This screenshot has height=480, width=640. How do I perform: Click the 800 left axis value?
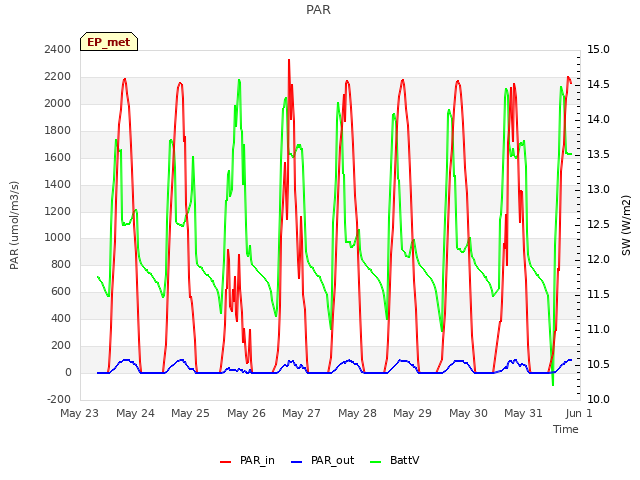(61, 264)
